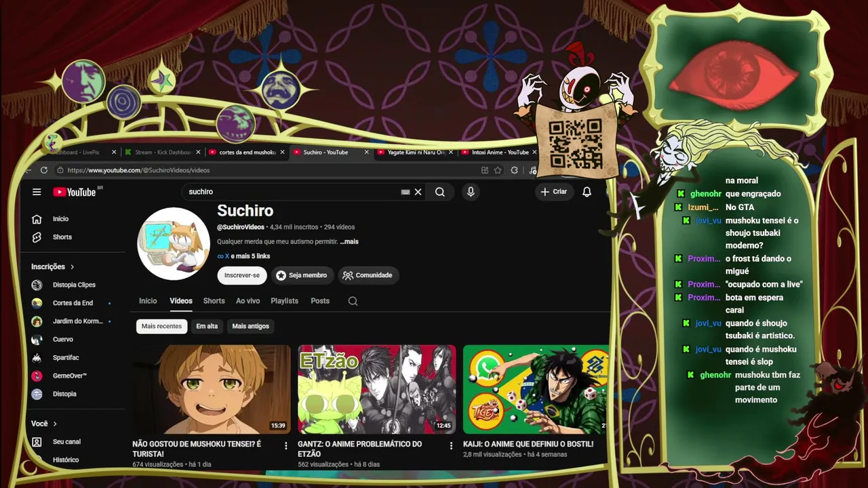This screenshot has width=868, height=488.
Task: Open the Início home icon in sidebar
Action: [x=37, y=219]
